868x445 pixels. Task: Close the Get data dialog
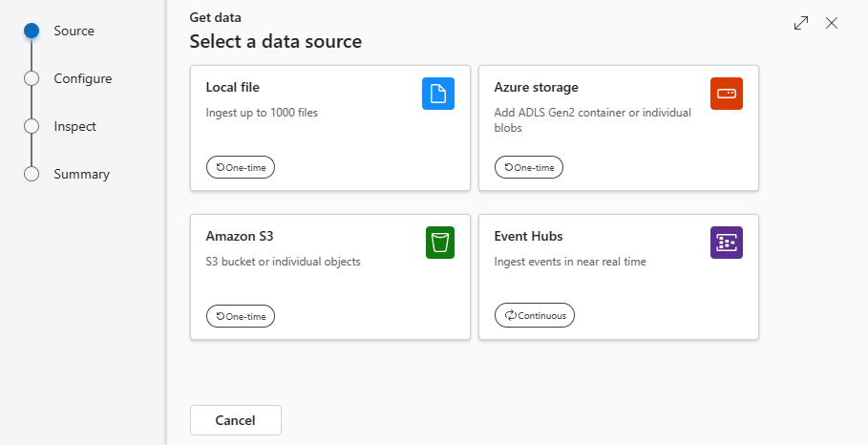pos(832,24)
